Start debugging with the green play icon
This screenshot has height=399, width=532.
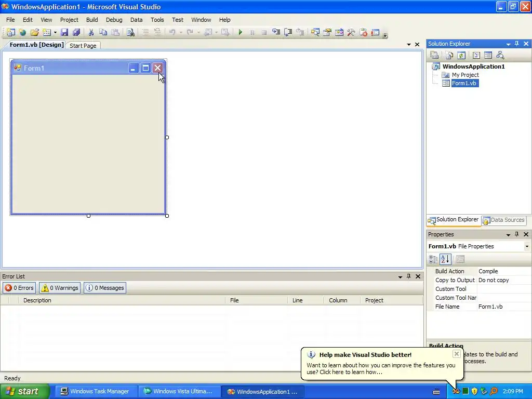240,32
